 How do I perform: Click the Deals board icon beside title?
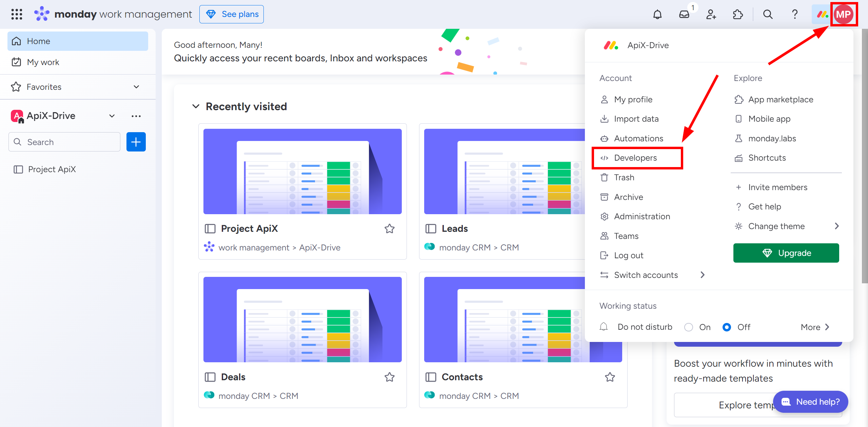coord(210,377)
